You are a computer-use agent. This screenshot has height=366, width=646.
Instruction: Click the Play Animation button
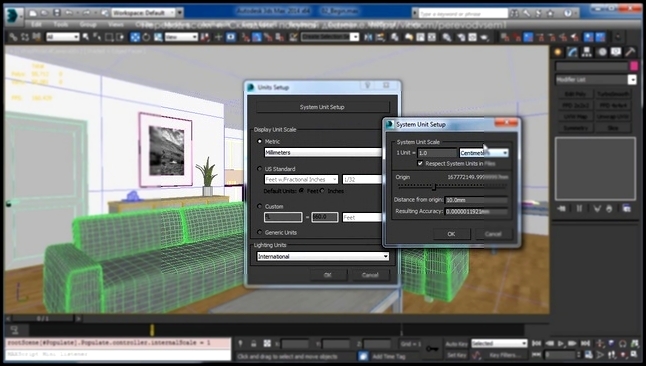click(561, 343)
